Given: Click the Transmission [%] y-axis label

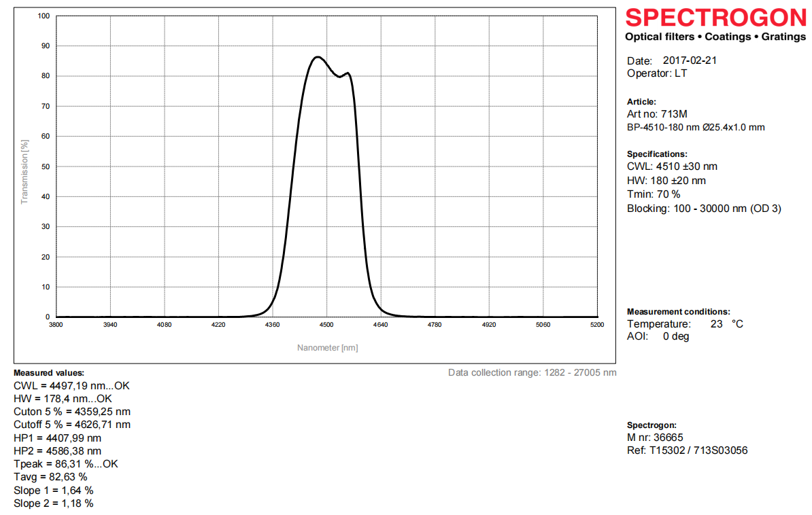Looking at the screenshot, I should point(25,172).
